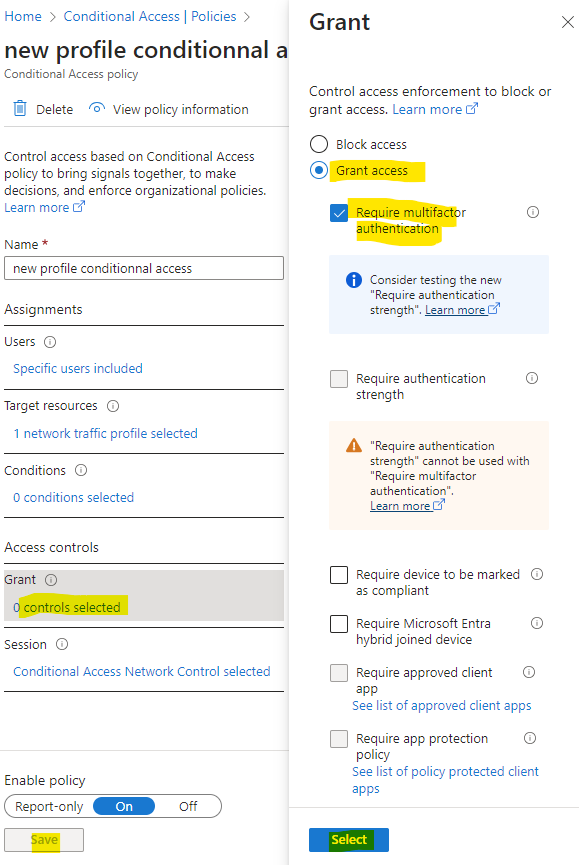This screenshot has width=579, height=865.
Task: Select the Block access radio button
Action: coord(319,144)
